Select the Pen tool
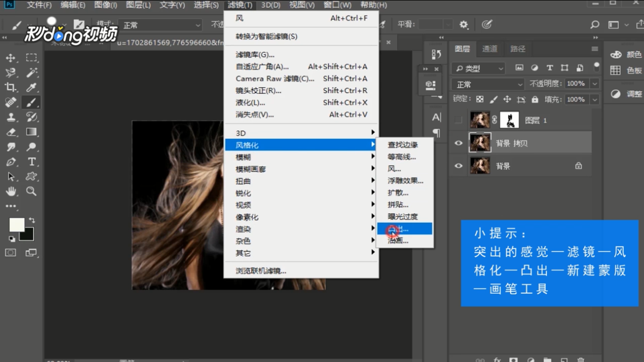Screen dimensions: 644x362 pos(11,162)
